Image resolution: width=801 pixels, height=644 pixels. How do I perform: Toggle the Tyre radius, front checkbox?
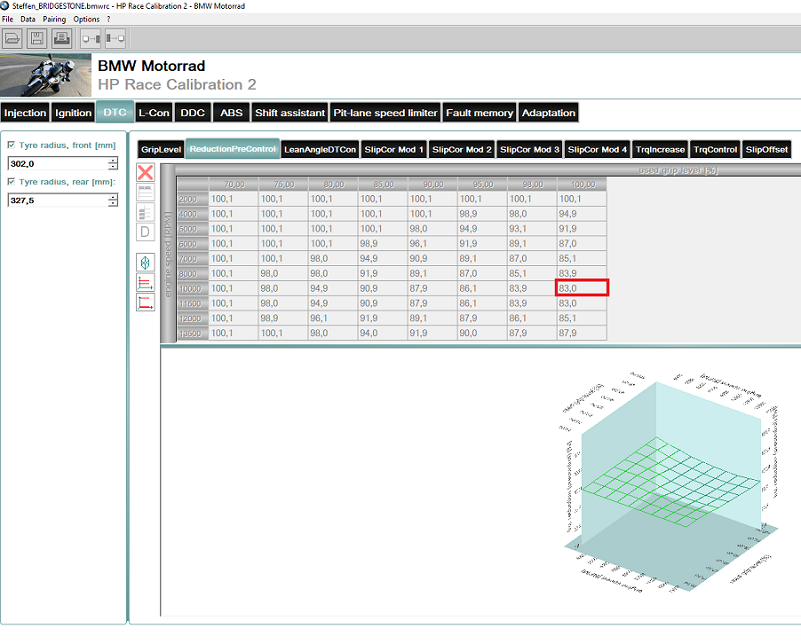pos(11,146)
